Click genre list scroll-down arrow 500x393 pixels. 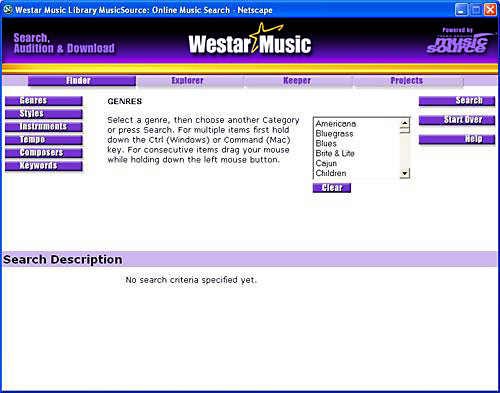tap(404, 173)
